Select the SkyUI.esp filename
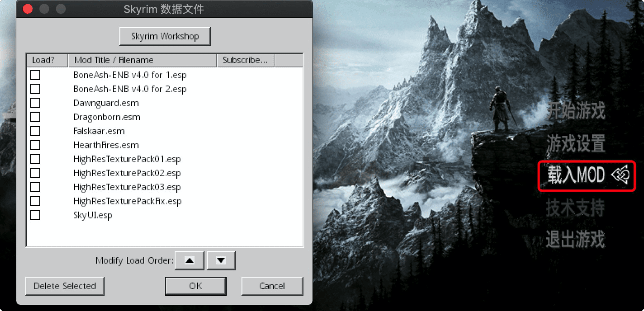 [93, 215]
